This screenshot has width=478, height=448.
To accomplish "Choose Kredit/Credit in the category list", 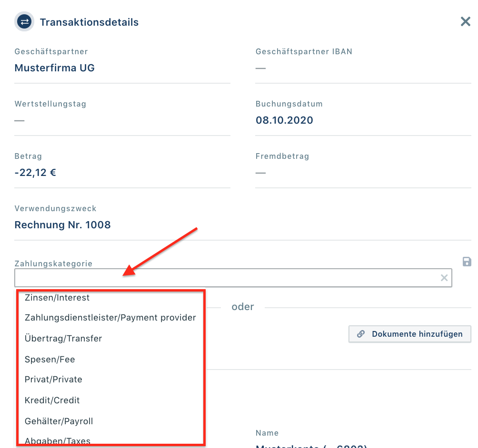I will 51,400.
